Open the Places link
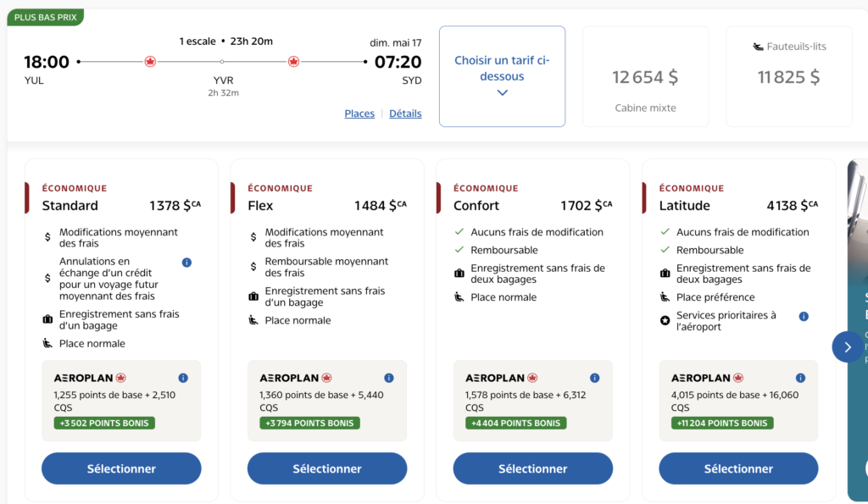The width and height of the screenshot is (868, 504). click(359, 114)
